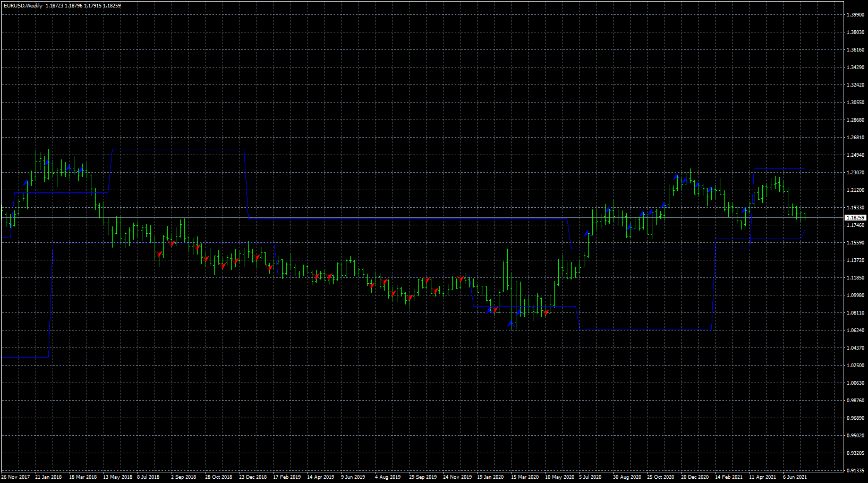Select the 23 Dec 2018 time axis label
868x483 pixels.
tap(253, 477)
